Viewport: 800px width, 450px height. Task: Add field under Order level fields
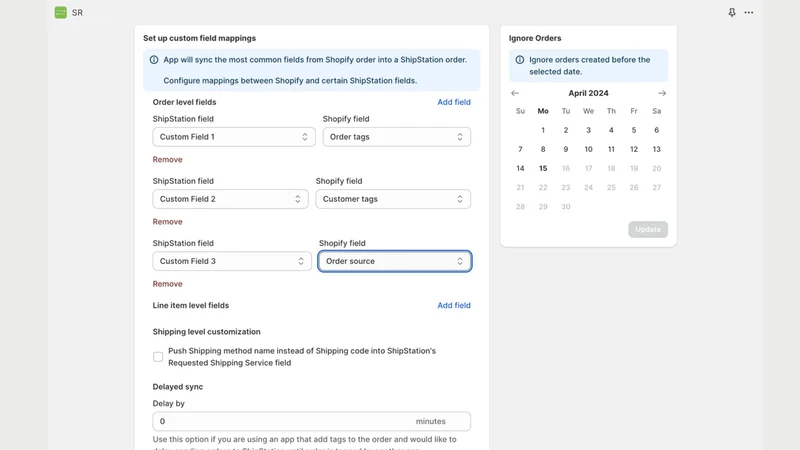tap(454, 102)
